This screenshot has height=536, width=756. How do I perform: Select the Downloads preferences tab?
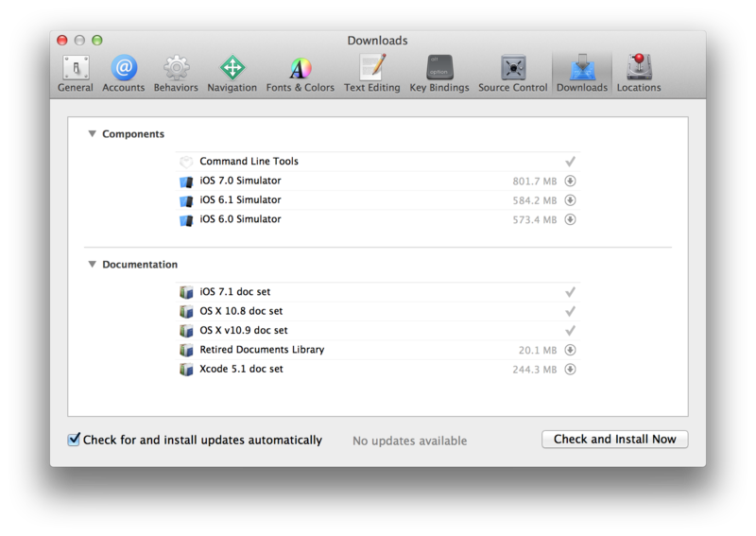[x=582, y=74]
